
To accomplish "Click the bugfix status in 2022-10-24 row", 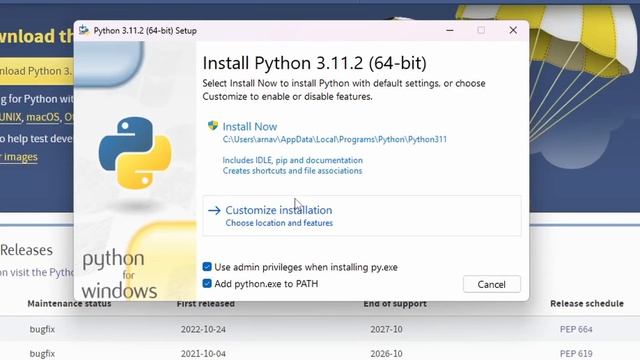I will 42,329.
